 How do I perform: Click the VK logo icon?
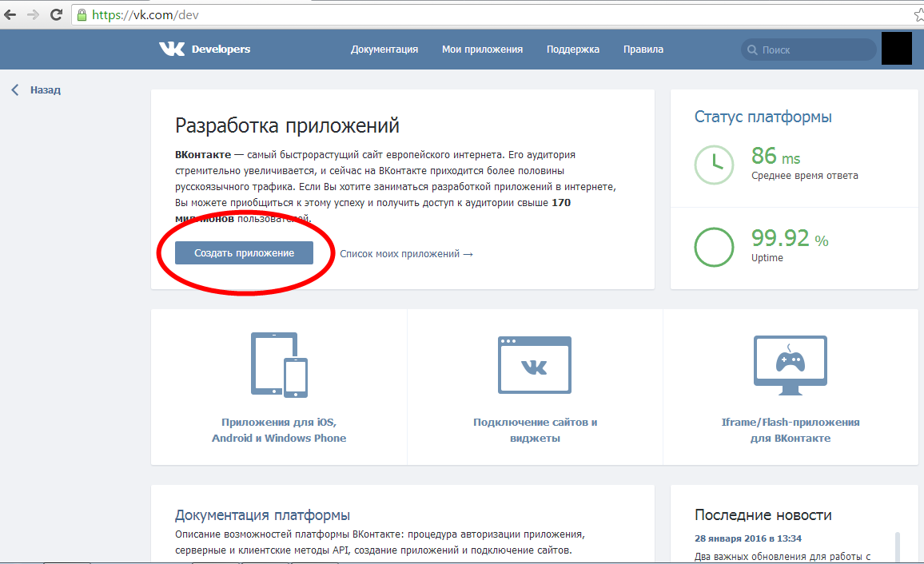click(x=172, y=49)
